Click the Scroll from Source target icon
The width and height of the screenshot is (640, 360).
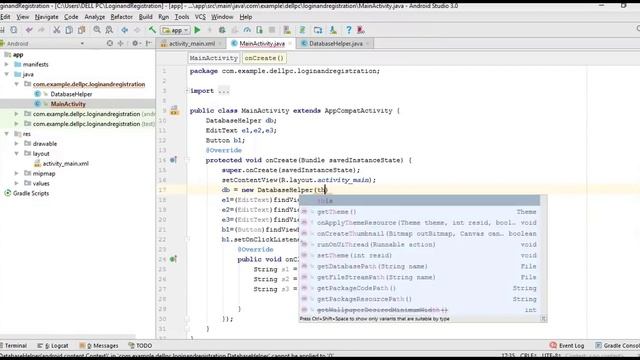click(x=109, y=43)
